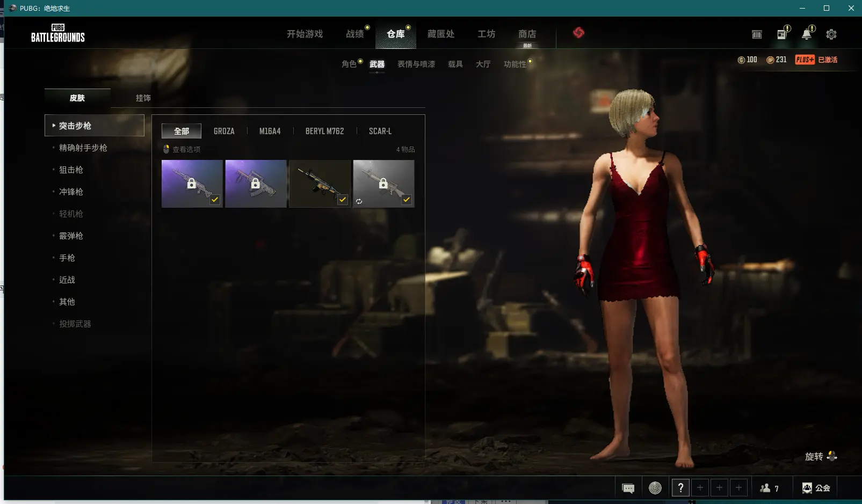Select the second locked purple weapon thumbnail
The height and width of the screenshot is (504, 862).
pyautogui.click(x=256, y=184)
